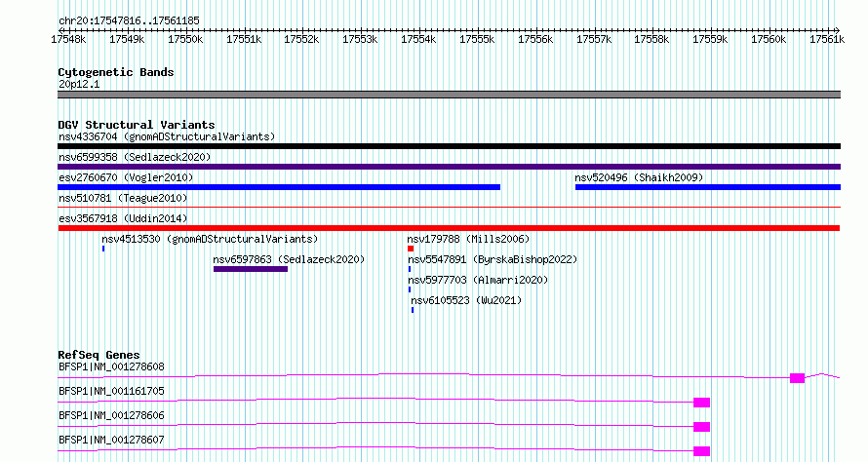Click the 17553k ruler tick label
Image resolution: width=868 pixels, height=462 pixels.
pyautogui.click(x=361, y=39)
